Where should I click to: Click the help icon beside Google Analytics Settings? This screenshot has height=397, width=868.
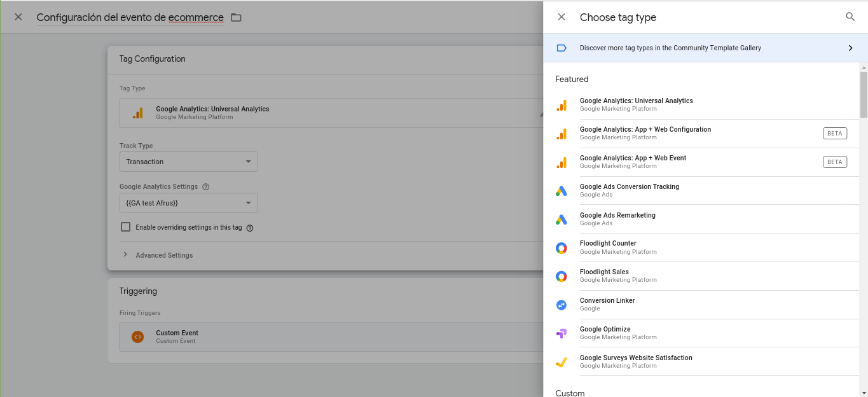point(205,187)
